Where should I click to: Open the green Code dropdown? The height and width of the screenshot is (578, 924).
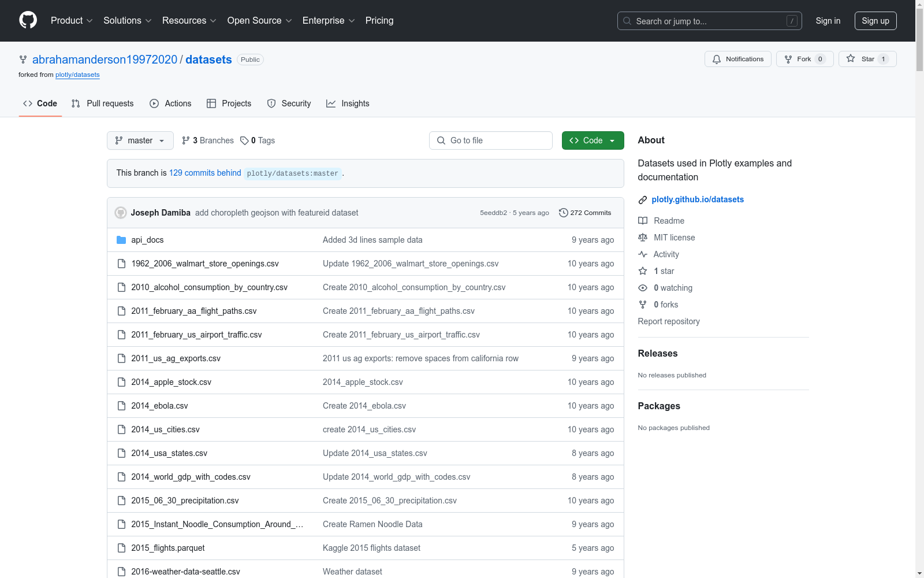(593, 140)
